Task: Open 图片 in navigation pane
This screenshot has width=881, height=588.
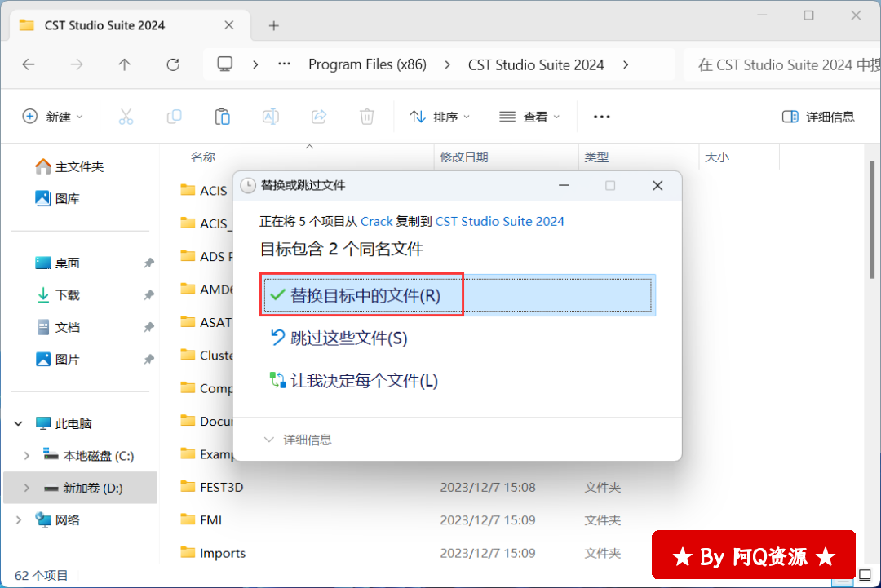Action: [x=57, y=360]
